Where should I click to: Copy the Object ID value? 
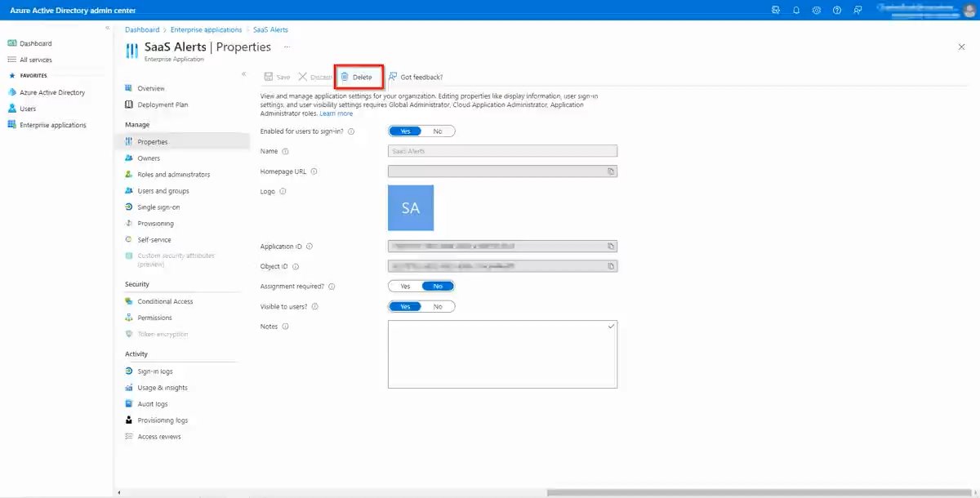pyautogui.click(x=610, y=266)
